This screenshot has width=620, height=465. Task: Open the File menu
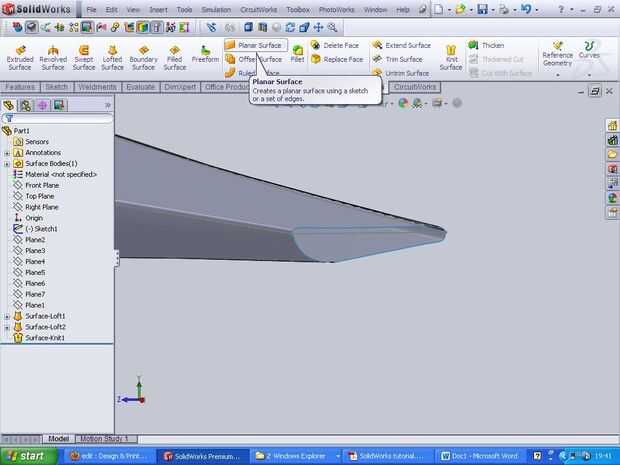pos(91,9)
